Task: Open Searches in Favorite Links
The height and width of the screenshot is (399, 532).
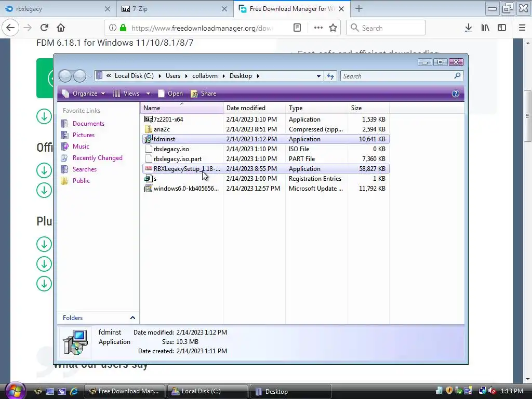Action: [x=85, y=169]
